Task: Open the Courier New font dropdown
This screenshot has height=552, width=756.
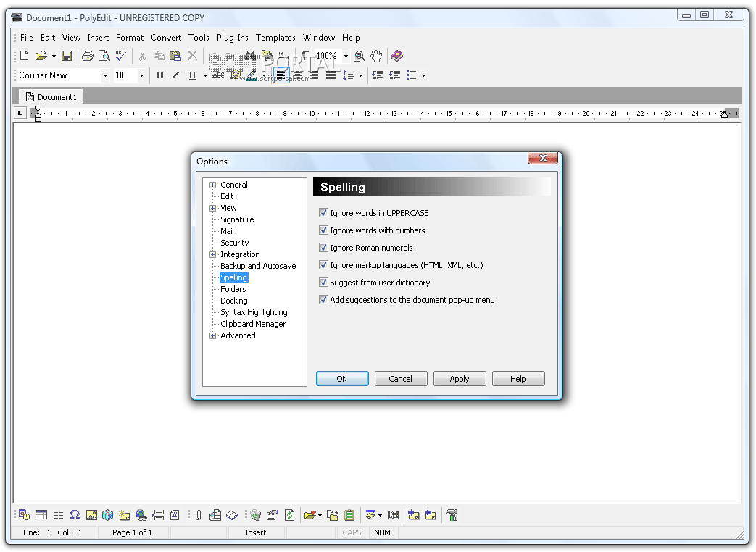Action: point(105,75)
